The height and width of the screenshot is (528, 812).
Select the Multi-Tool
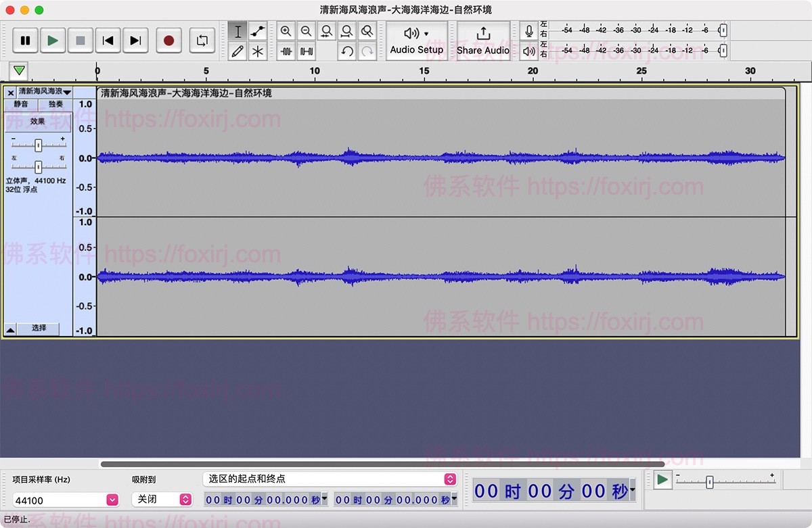click(258, 50)
